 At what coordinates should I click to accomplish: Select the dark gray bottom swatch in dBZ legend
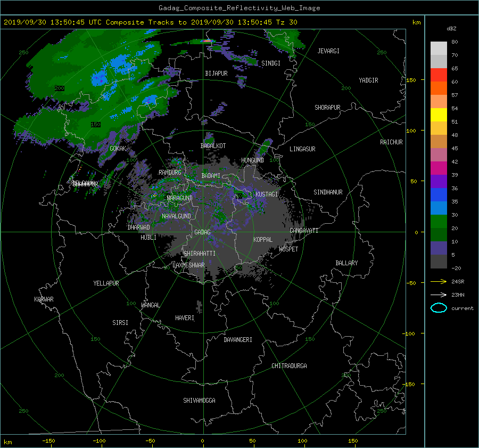(x=439, y=262)
